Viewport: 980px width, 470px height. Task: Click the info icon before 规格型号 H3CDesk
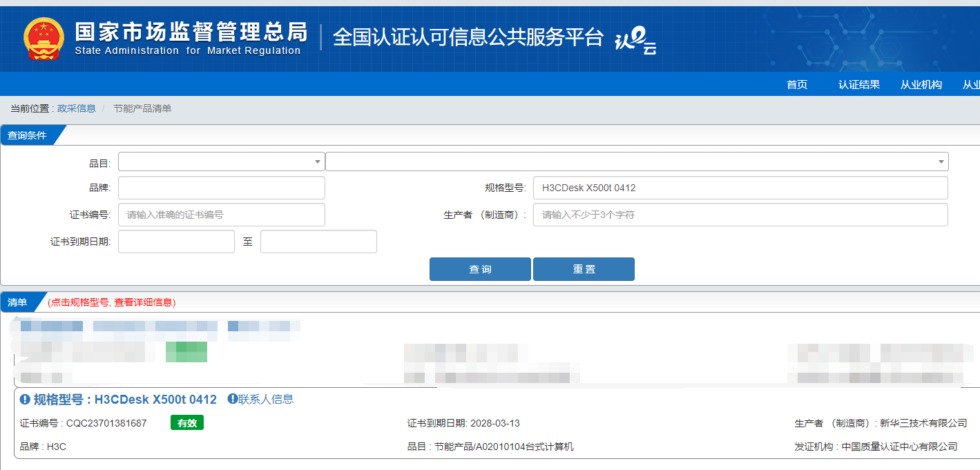pos(25,400)
